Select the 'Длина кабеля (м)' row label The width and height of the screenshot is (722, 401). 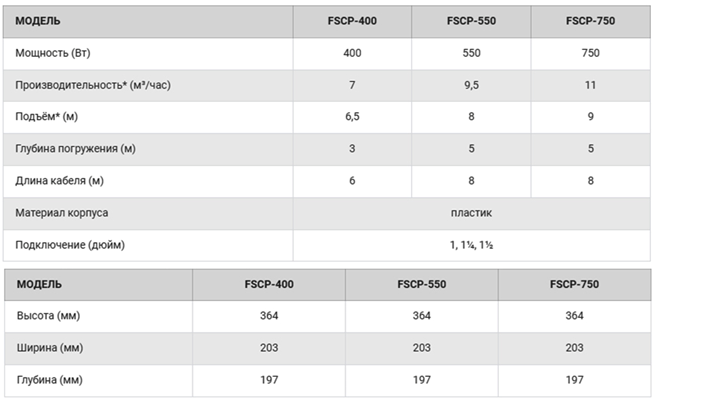tap(59, 180)
